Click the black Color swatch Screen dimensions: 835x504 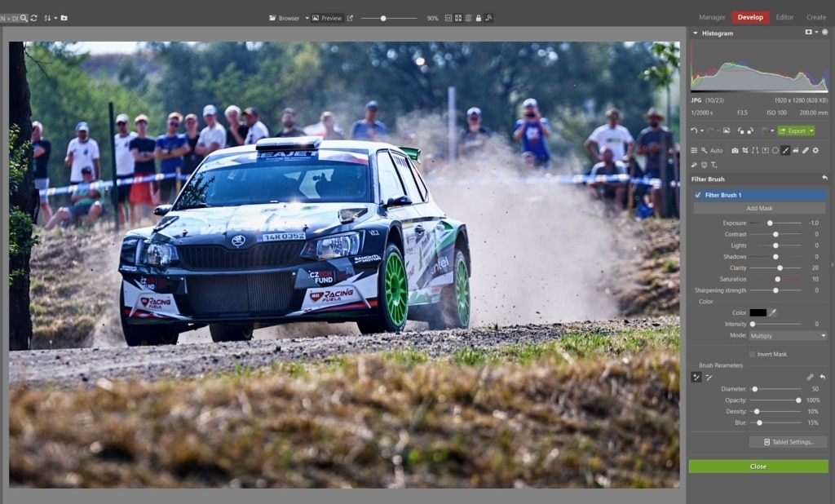point(758,312)
